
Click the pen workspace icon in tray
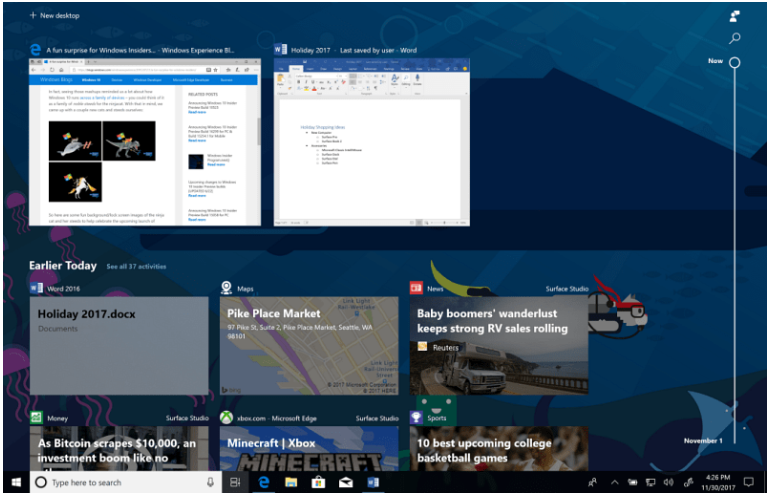tap(688, 482)
